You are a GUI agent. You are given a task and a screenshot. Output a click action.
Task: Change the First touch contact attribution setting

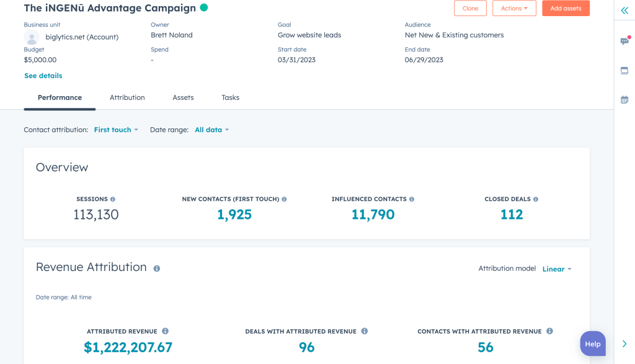[x=115, y=130]
